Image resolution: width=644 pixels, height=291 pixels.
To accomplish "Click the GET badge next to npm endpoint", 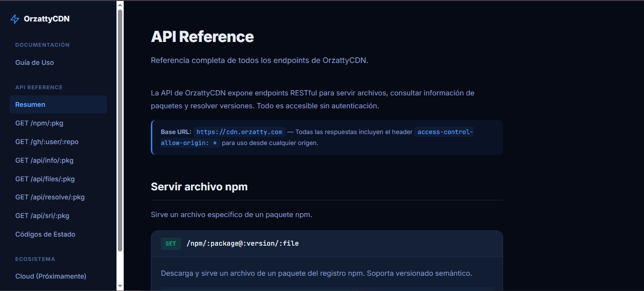I will 170,243.
